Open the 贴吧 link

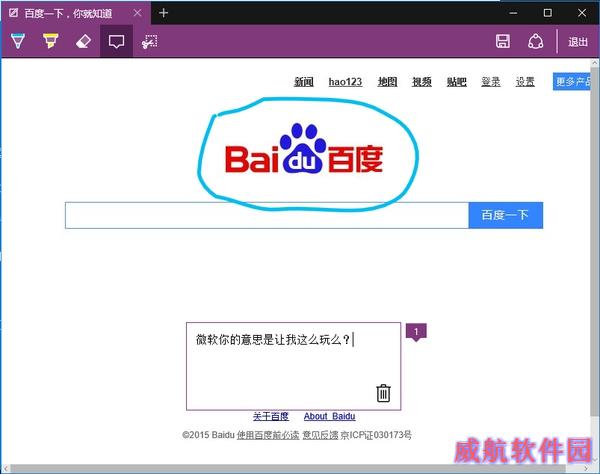coord(457,81)
